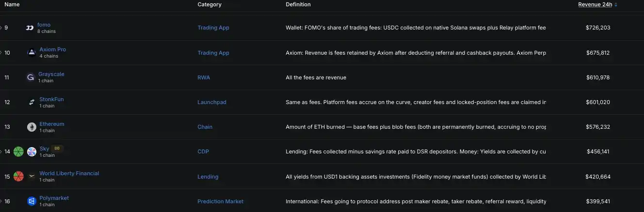The image size is (644, 212).
Task: Click the BB badge next to Sky
Action: [x=57, y=149]
